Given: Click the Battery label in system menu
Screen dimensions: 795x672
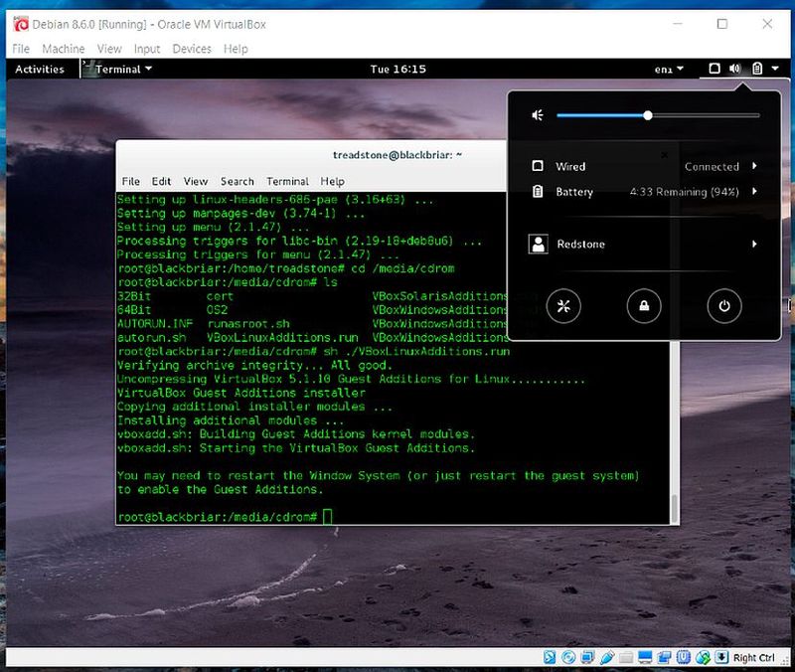Looking at the screenshot, I should (574, 192).
